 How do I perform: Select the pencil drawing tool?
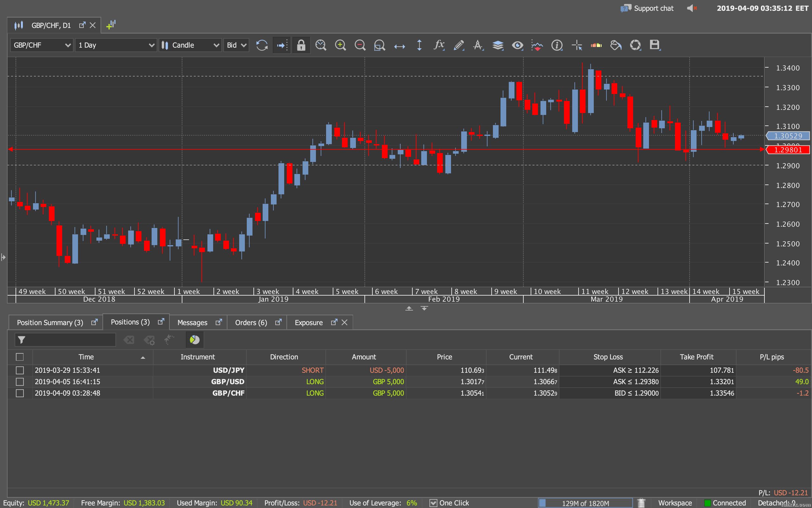coord(459,45)
